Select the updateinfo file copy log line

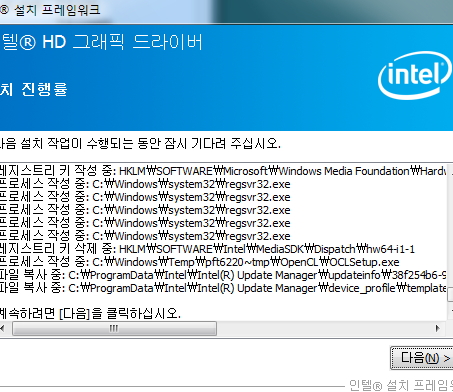point(223,275)
